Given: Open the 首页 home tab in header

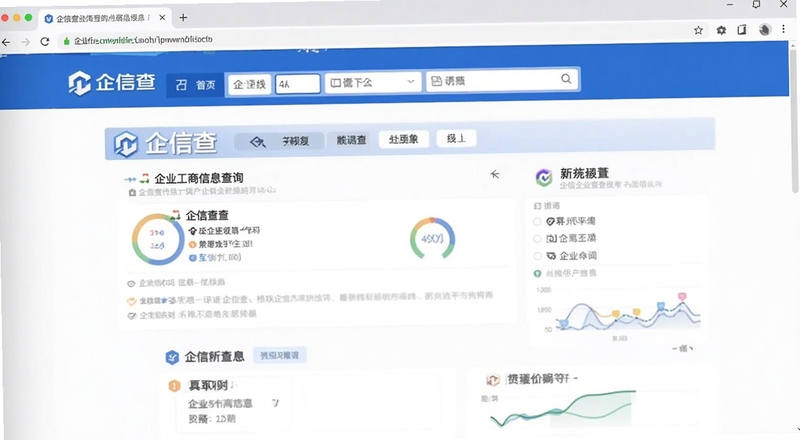Looking at the screenshot, I should (x=195, y=85).
